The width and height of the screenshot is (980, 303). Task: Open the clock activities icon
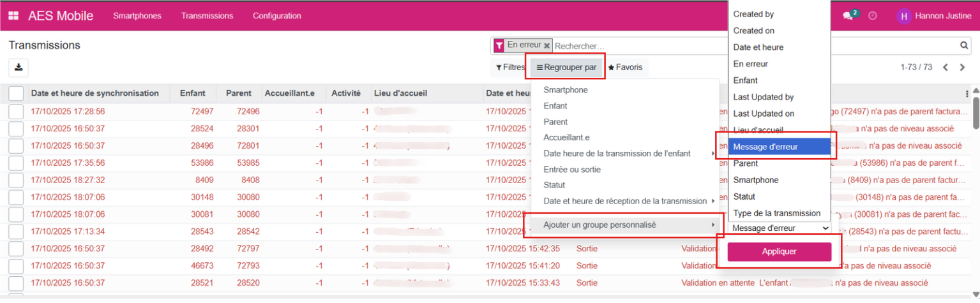pyautogui.click(x=873, y=16)
